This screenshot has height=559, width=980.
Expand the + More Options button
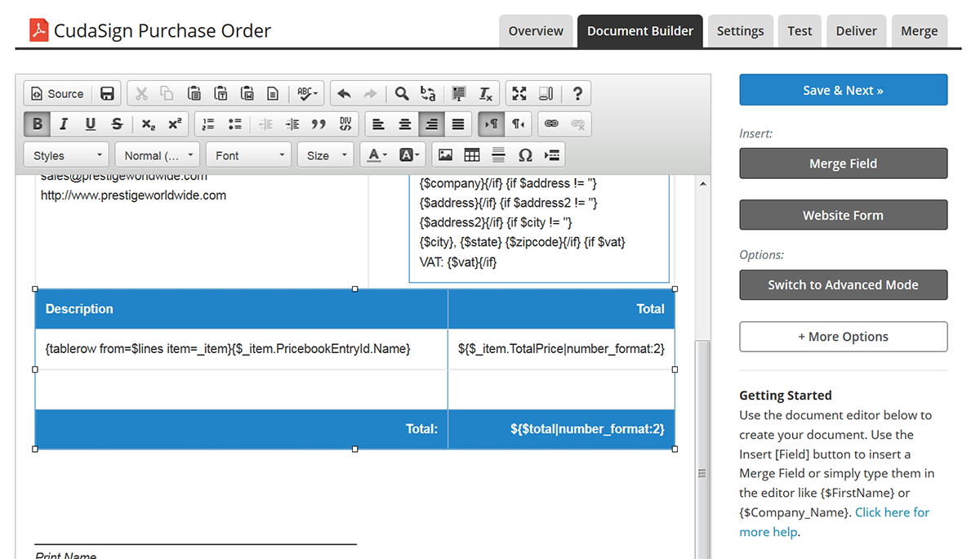click(844, 337)
